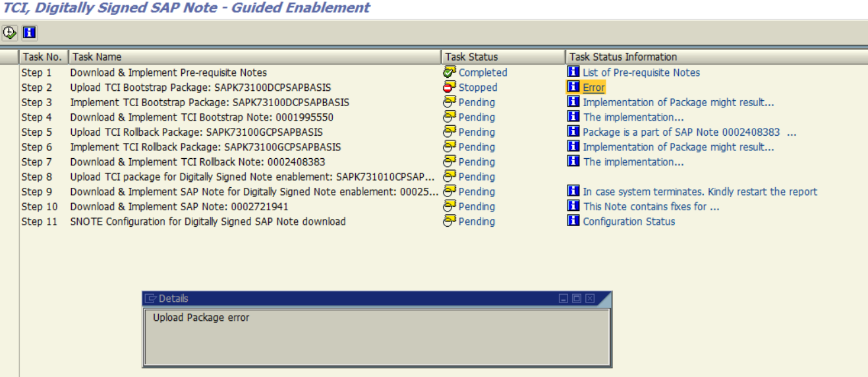Click info icon beside Configuration Status
The height and width of the screenshot is (377, 868).
[573, 221]
